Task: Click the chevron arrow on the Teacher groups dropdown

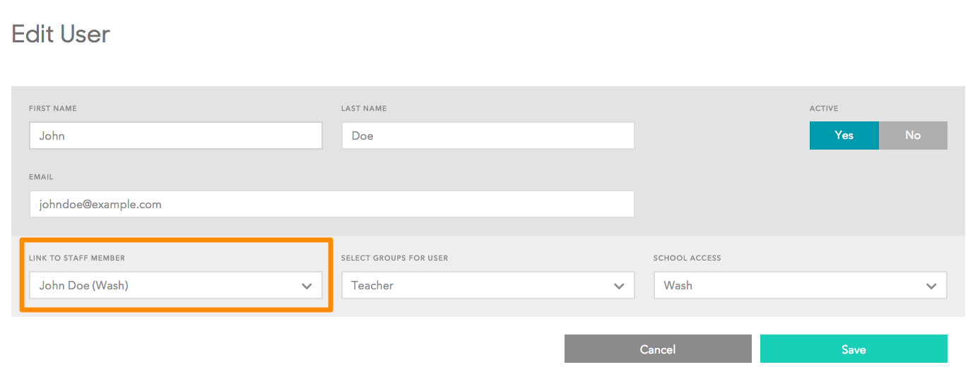Action: 619,286
